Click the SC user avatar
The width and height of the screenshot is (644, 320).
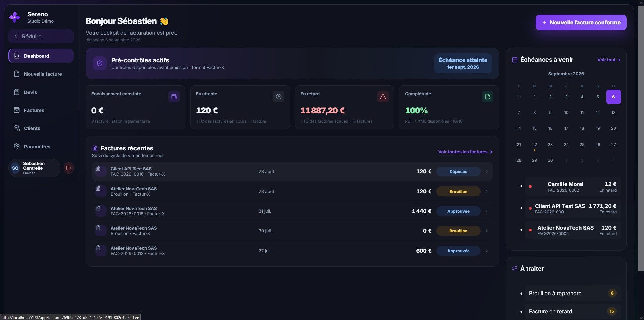tap(15, 168)
